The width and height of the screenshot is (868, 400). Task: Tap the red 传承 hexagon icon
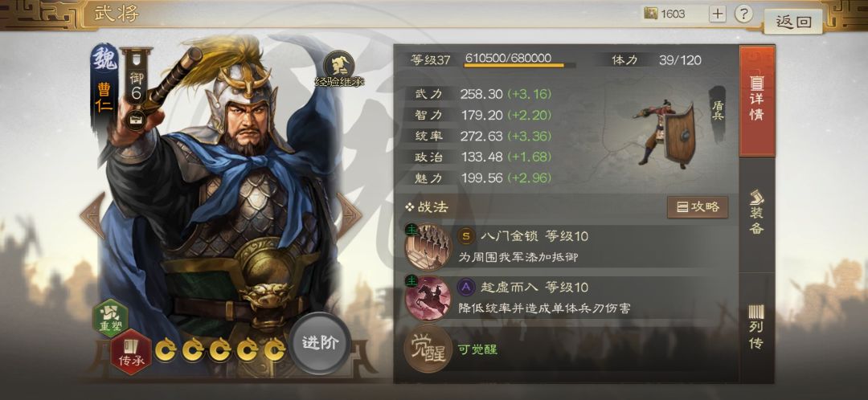tap(131, 353)
